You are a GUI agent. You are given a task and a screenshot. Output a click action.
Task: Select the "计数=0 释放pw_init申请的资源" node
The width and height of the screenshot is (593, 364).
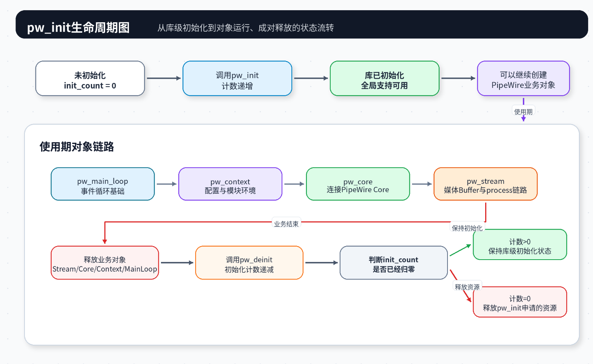520,302
